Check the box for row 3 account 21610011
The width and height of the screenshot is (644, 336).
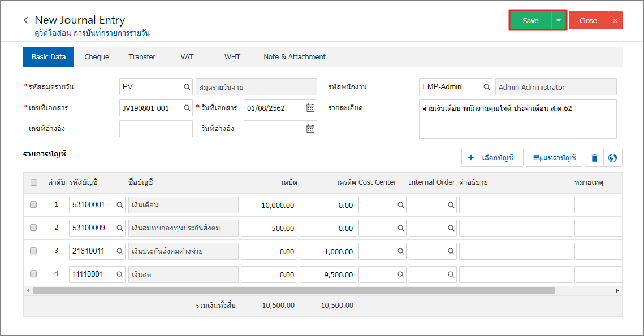(34, 250)
